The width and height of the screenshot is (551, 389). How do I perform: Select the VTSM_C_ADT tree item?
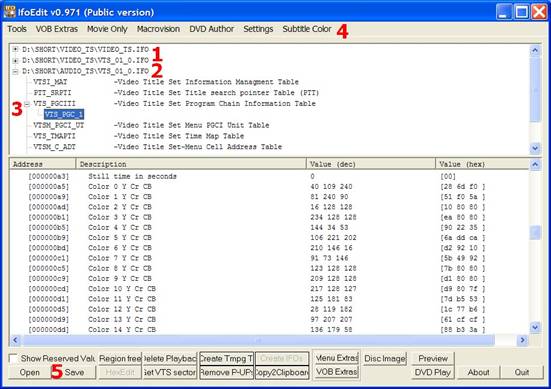coord(54,147)
